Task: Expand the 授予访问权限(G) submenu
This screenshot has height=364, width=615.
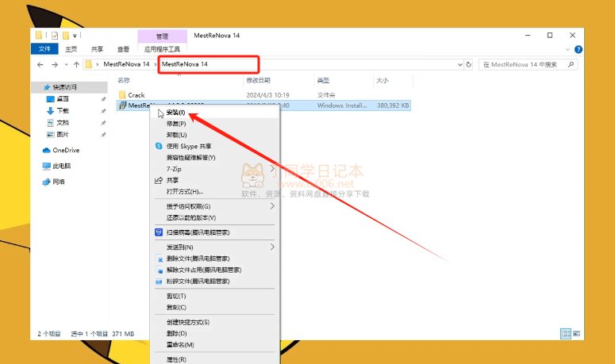Action: (215, 206)
